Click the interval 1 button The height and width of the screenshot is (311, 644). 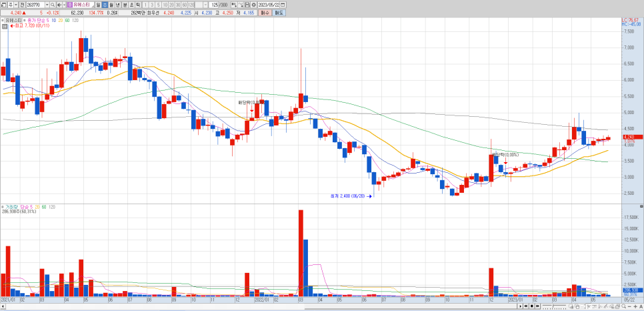[x=145, y=5]
